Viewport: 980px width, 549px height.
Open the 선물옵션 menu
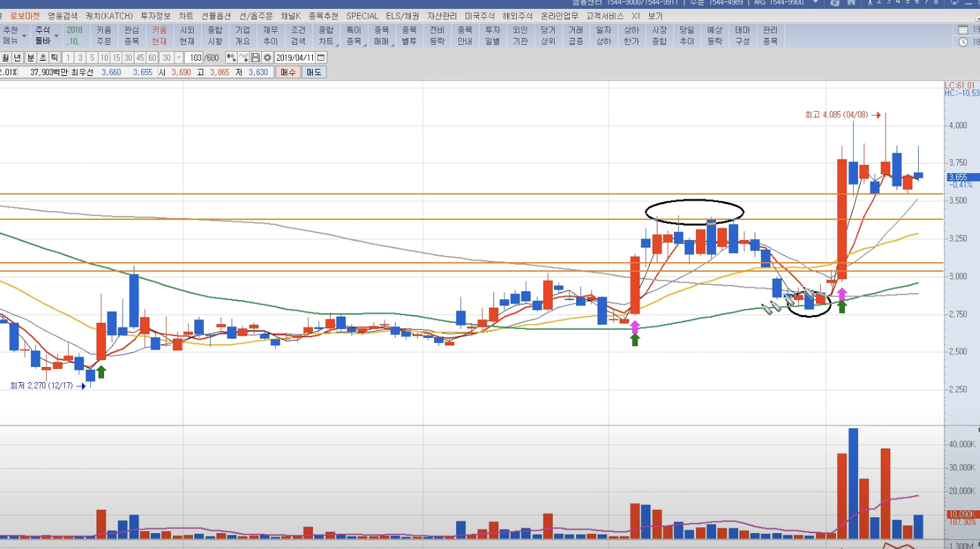coord(216,16)
